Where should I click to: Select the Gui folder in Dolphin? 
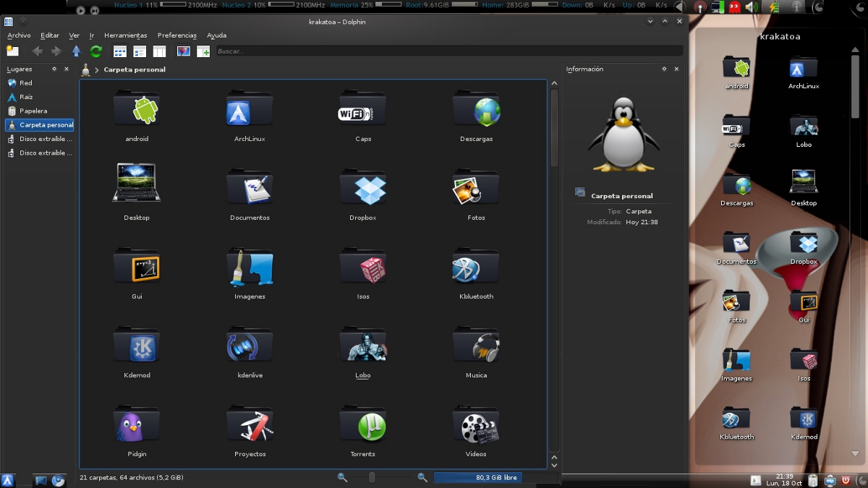click(137, 273)
